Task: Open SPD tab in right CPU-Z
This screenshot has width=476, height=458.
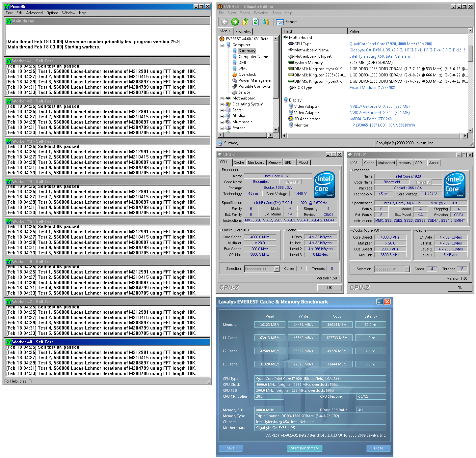Action: click(x=418, y=163)
